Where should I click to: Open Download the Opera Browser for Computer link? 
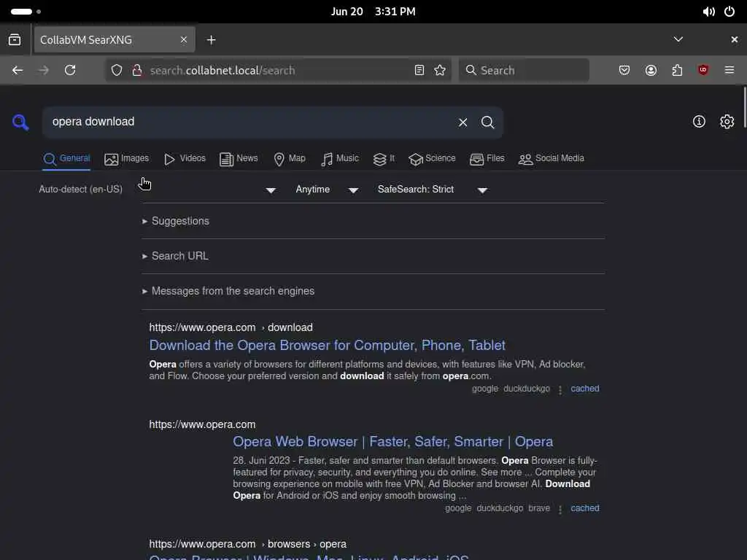coord(328,345)
